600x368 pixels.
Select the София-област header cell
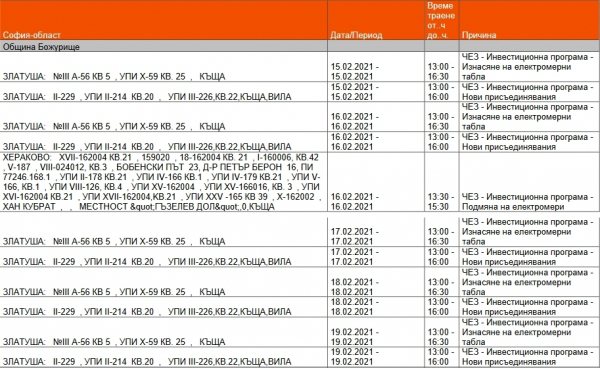click(164, 20)
